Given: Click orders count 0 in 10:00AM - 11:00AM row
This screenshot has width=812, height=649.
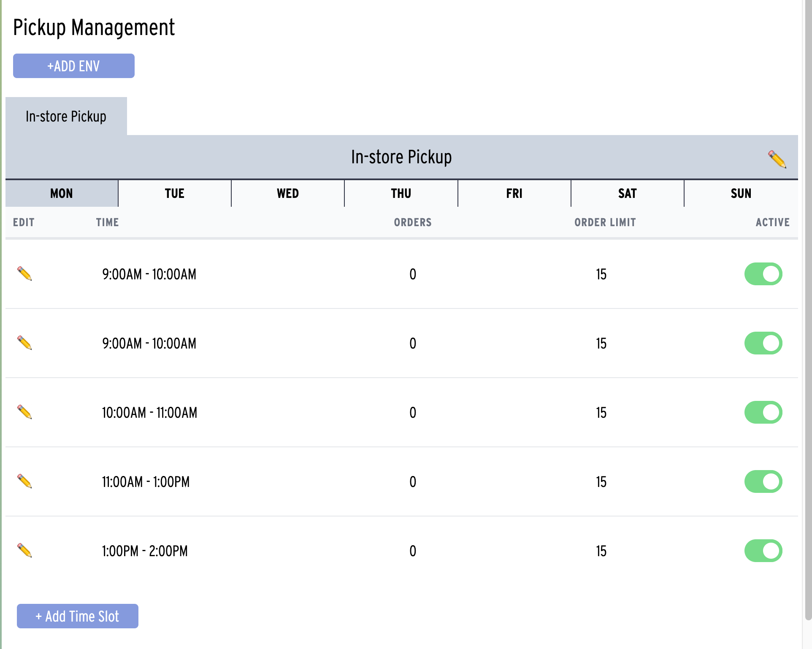Looking at the screenshot, I should (413, 412).
